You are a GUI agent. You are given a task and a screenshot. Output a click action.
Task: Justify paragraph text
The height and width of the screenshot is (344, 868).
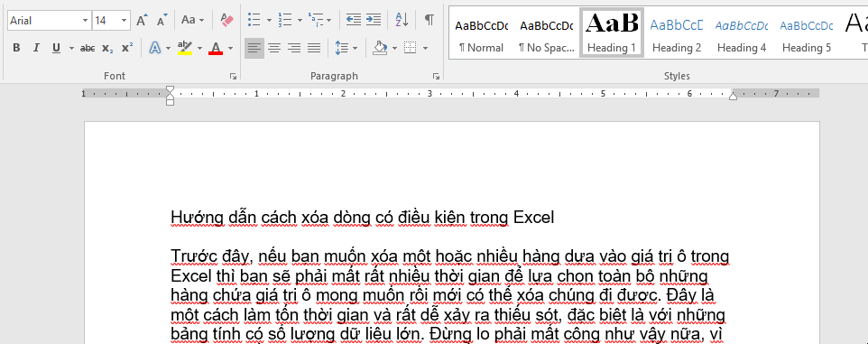pos(314,48)
